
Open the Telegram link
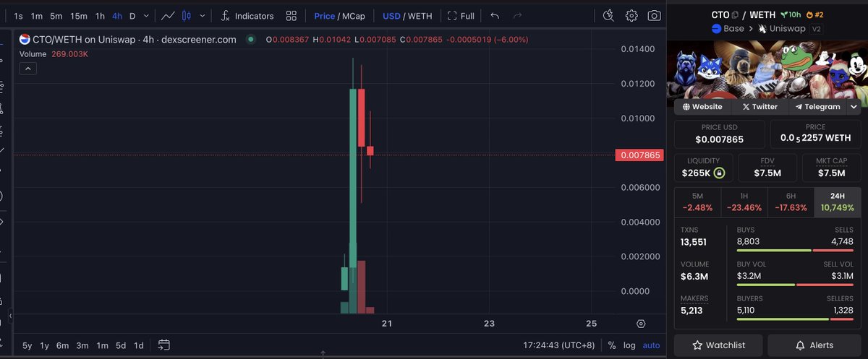pos(817,107)
